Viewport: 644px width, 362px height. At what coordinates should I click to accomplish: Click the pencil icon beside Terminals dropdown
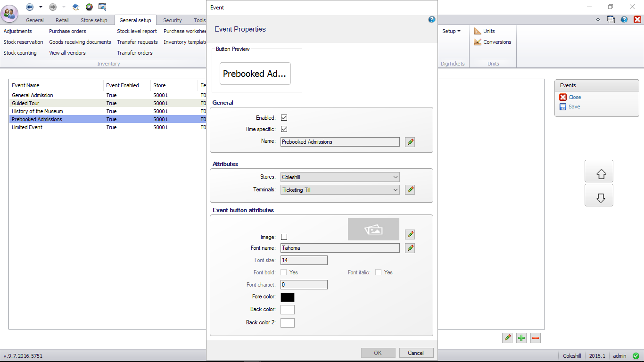click(410, 190)
